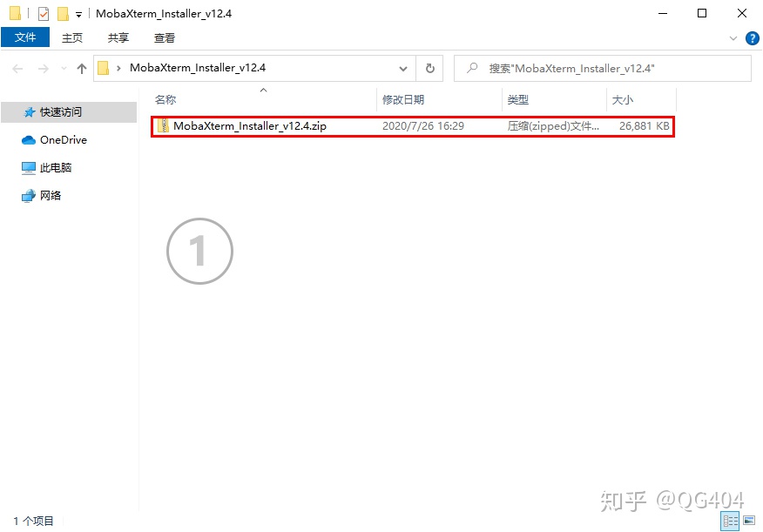Click the 网络 network icon
Viewport: 763px width, 532px height.
(29, 196)
